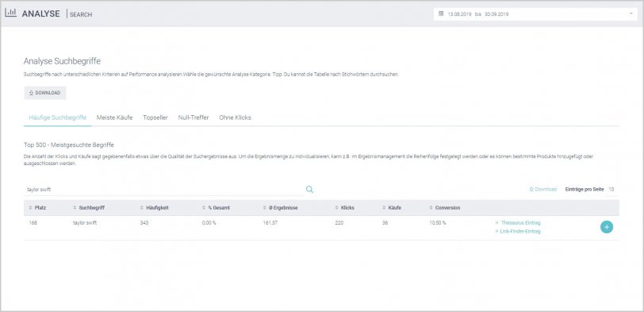Open the Null-Treffer tab

(x=194, y=117)
